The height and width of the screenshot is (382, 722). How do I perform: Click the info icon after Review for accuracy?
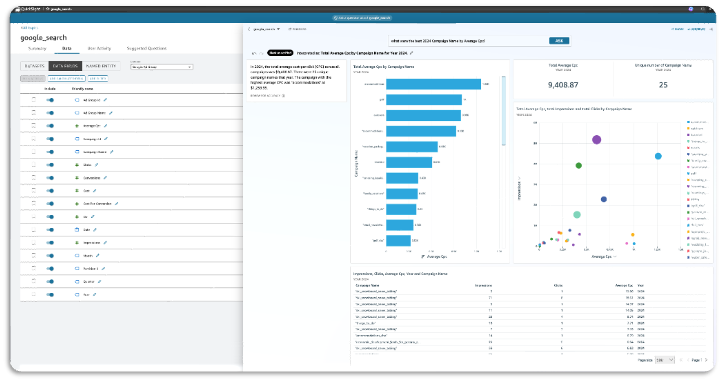[283, 96]
